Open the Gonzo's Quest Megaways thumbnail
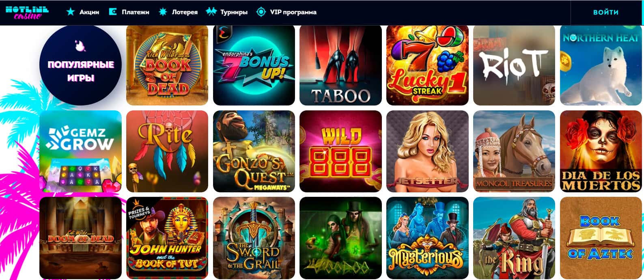The width and height of the screenshot is (644, 280). (x=254, y=151)
